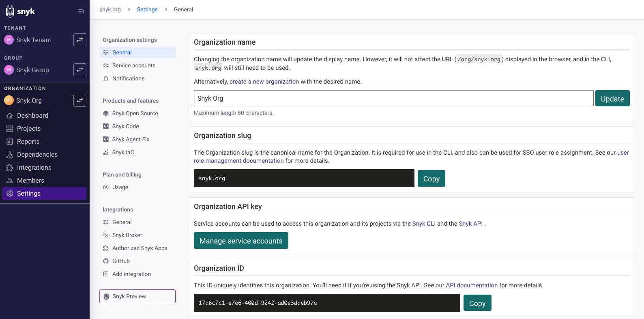The height and width of the screenshot is (319, 644).
Task: Click the Usage gauge icon
Action: pyautogui.click(x=106, y=187)
